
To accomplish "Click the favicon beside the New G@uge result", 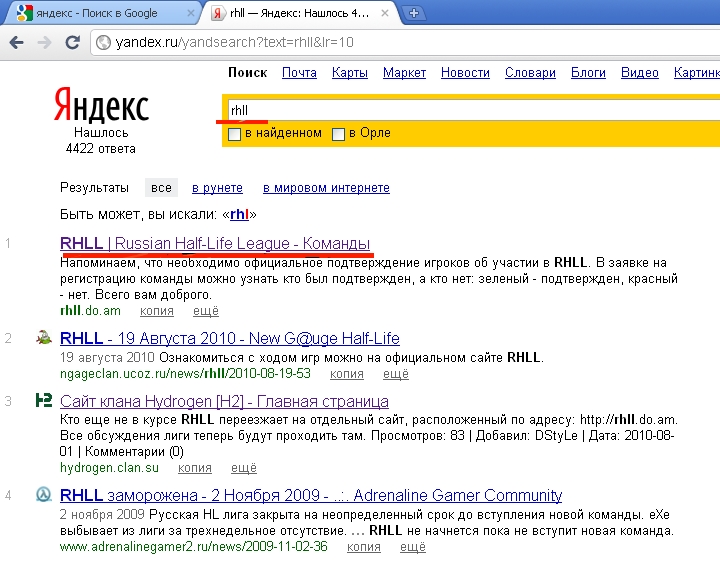I will tap(44, 338).
